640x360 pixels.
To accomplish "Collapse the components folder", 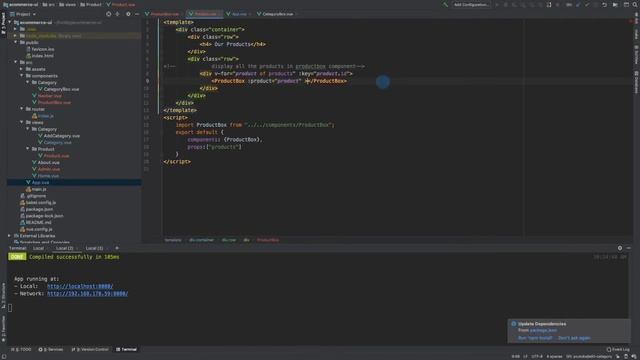I will [22, 76].
